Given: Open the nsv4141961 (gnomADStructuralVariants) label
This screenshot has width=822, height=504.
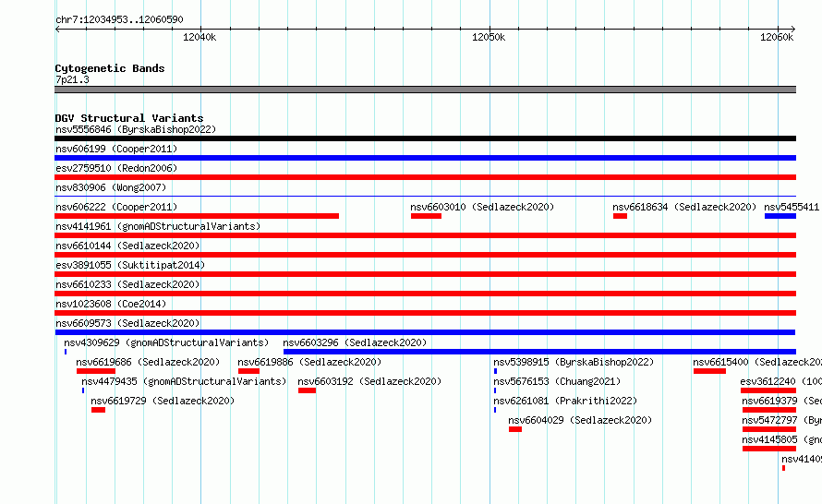Looking at the screenshot, I should [158, 226].
